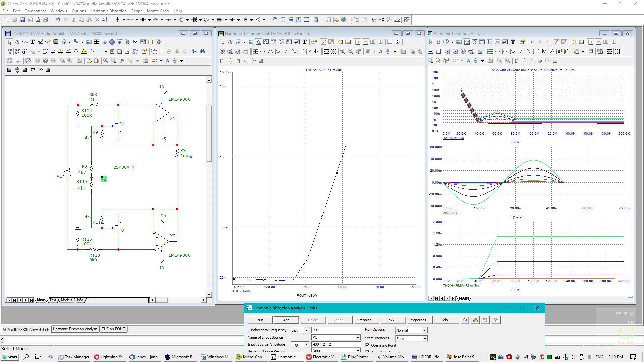Viewport: 644px width, 362px height.
Task: Select the pan hand tool in schematic window
Action: pos(17,42)
